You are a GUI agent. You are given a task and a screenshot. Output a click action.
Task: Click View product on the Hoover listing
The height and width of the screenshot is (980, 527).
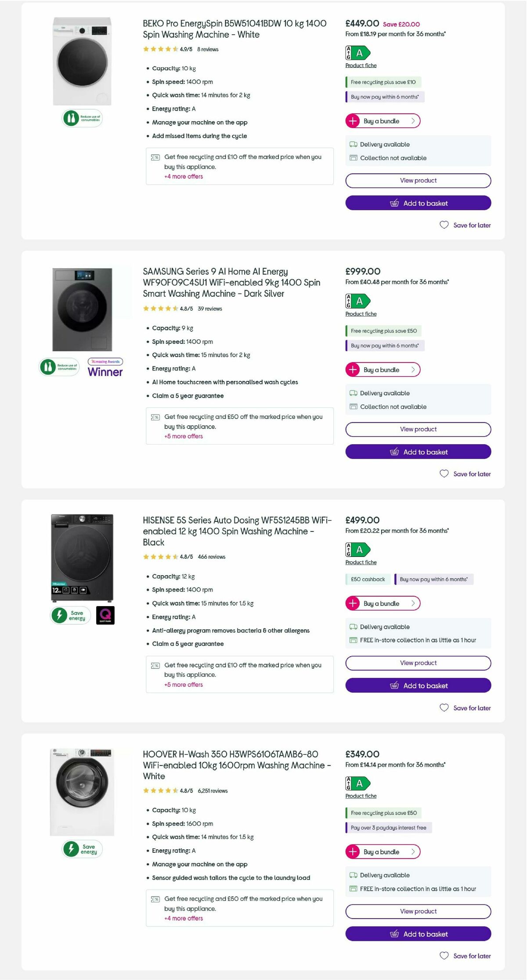(x=418, y=911)
